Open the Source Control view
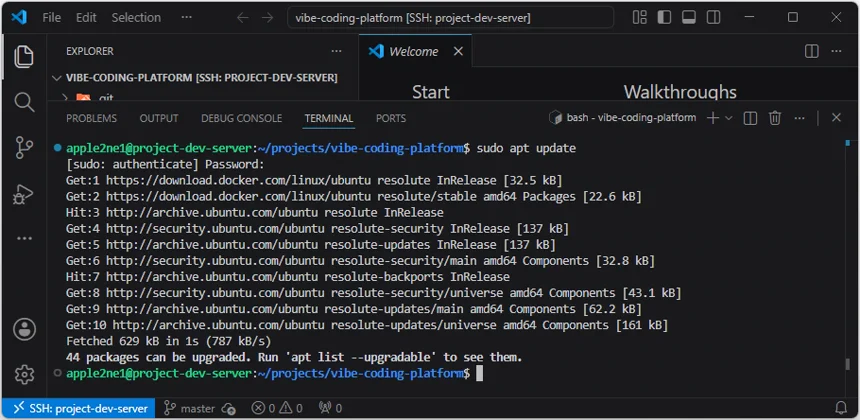 (24, 147)
